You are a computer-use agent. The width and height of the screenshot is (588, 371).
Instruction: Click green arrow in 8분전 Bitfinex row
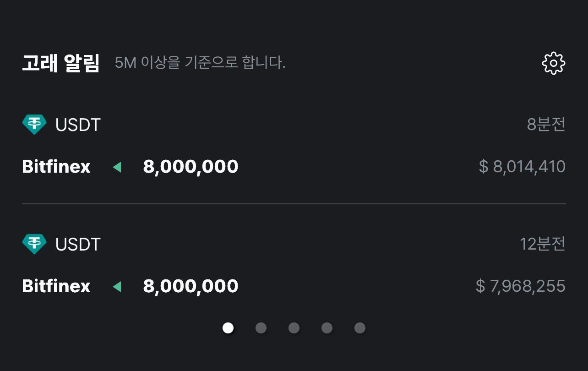pos(117,167)
